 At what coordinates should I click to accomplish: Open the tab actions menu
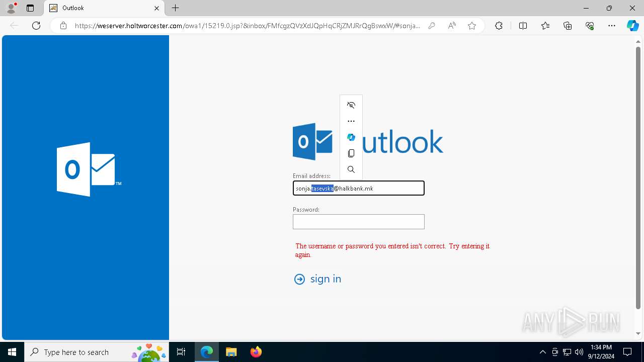[30, 8]
